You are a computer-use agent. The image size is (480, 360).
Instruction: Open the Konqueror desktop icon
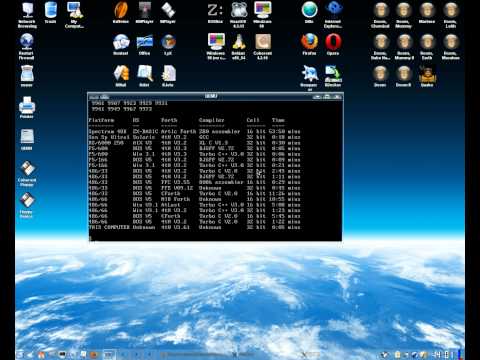pyautogui.click(x=309, y=78)
